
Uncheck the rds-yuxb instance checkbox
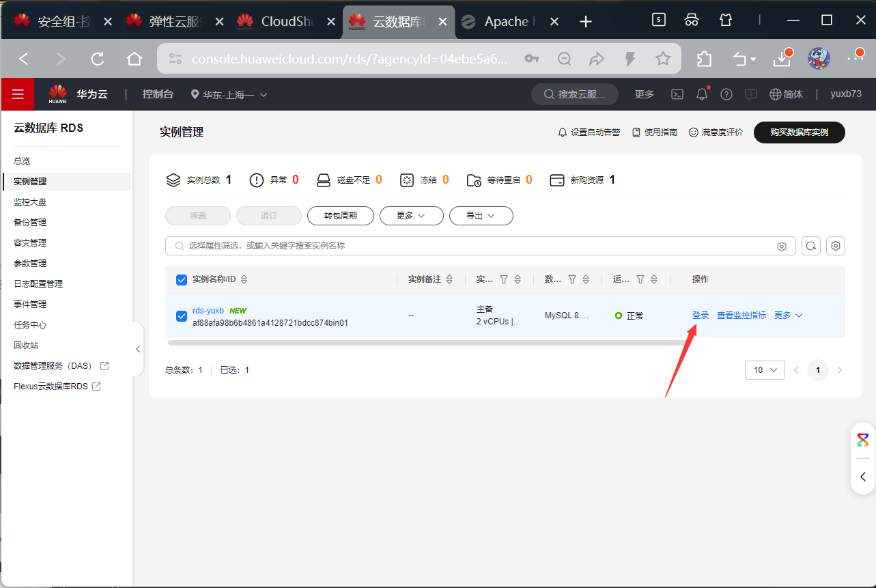pos(182,316)
